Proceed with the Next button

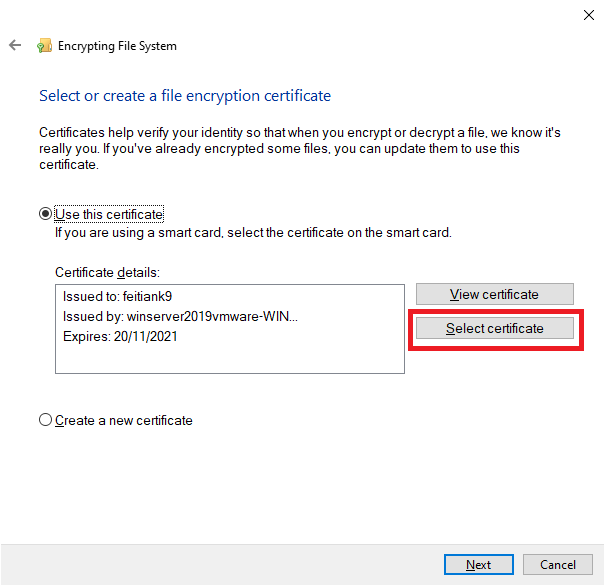pyautogui.click(x=478, y=564)
